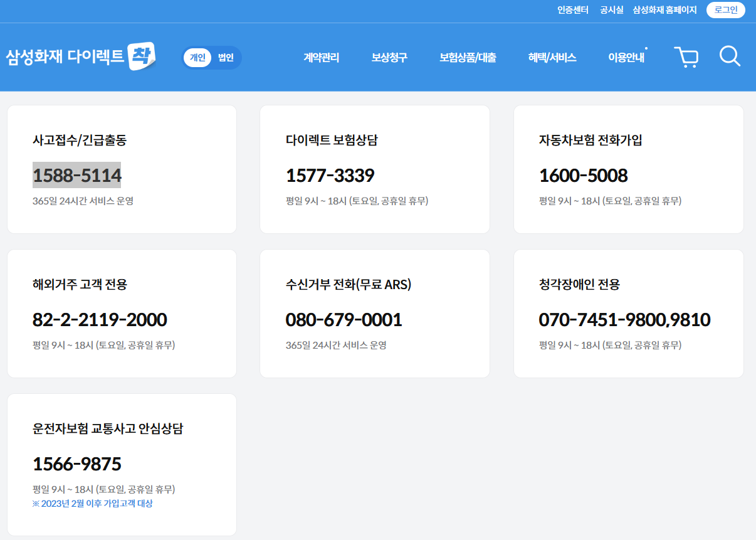Click the 해외거주 고객 전용 heading
This screenshot has height=540, width=756.
(80, 285)
